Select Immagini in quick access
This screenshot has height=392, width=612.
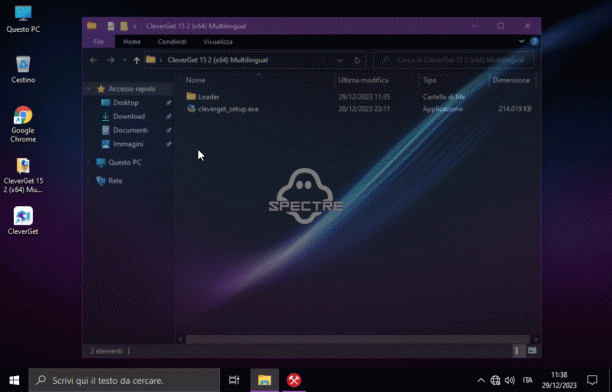tap(128, 144)
